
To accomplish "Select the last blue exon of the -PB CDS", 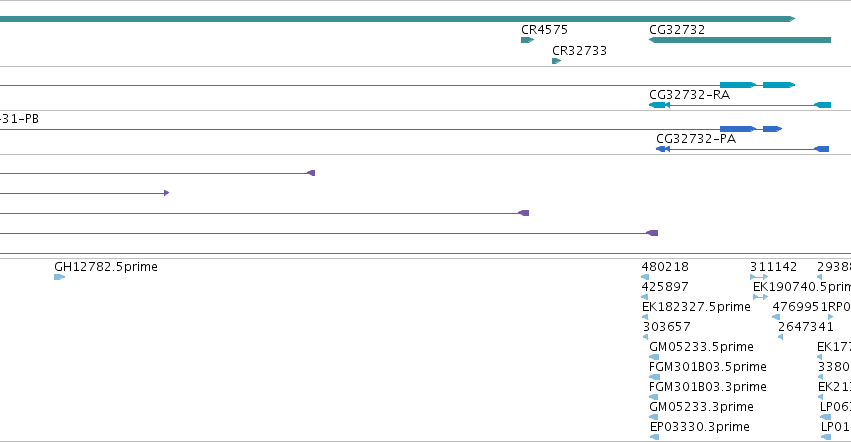I will tap(772, 129).
